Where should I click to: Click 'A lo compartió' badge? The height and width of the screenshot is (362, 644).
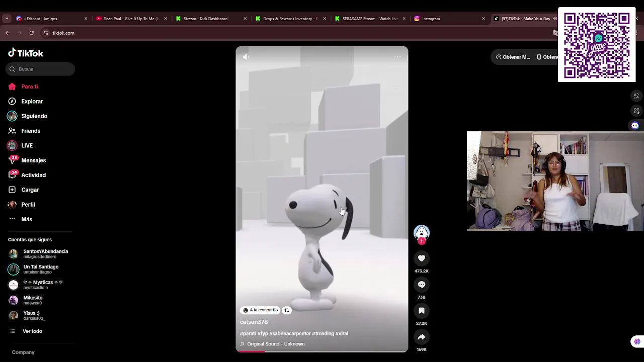260,310
